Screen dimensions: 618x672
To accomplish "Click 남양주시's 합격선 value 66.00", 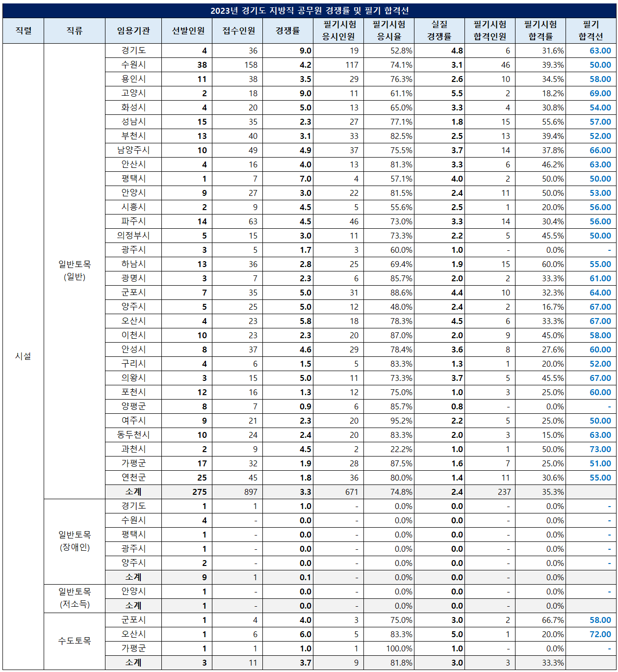I will click(x=600, y=150).
